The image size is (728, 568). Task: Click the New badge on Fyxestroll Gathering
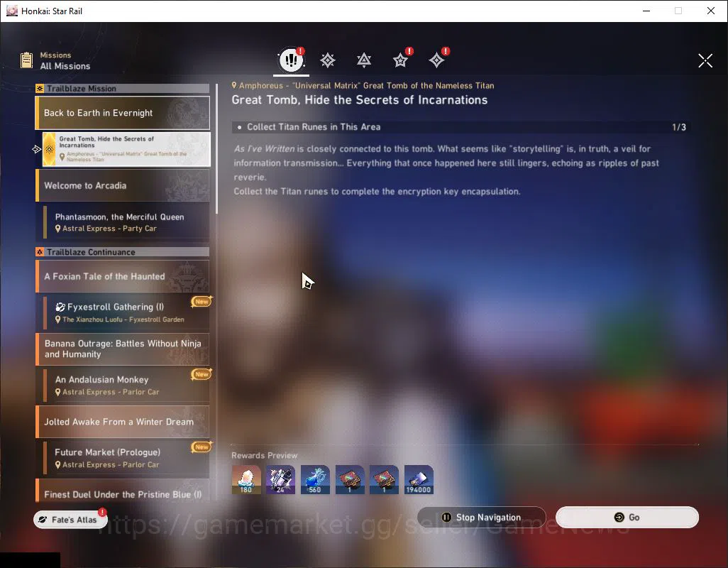coord(202,302)
